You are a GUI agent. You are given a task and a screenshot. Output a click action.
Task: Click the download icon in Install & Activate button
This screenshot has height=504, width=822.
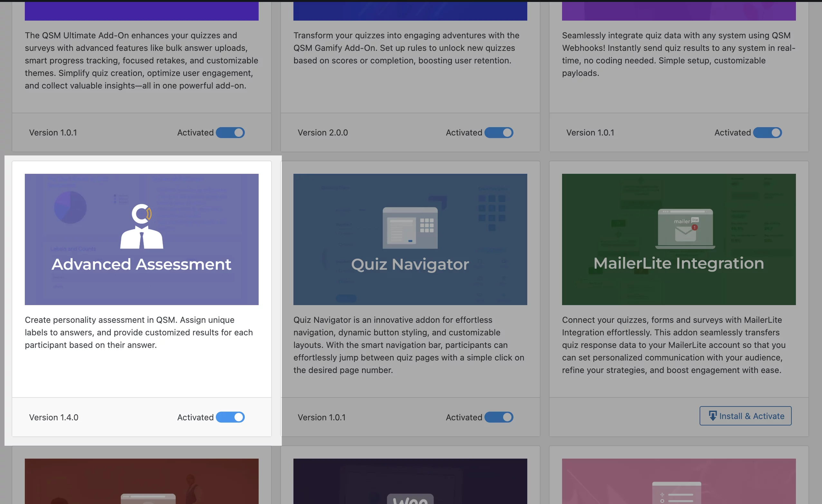pos(712,416)
